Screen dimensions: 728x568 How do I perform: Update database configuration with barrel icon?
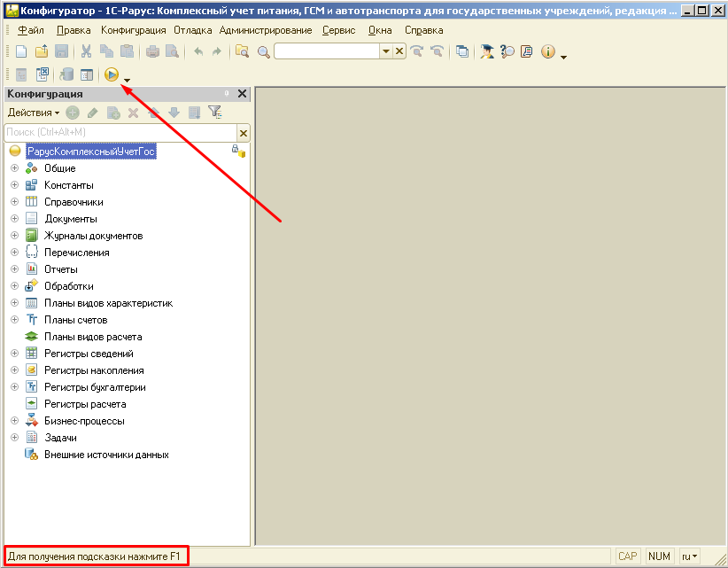point(66,74)
